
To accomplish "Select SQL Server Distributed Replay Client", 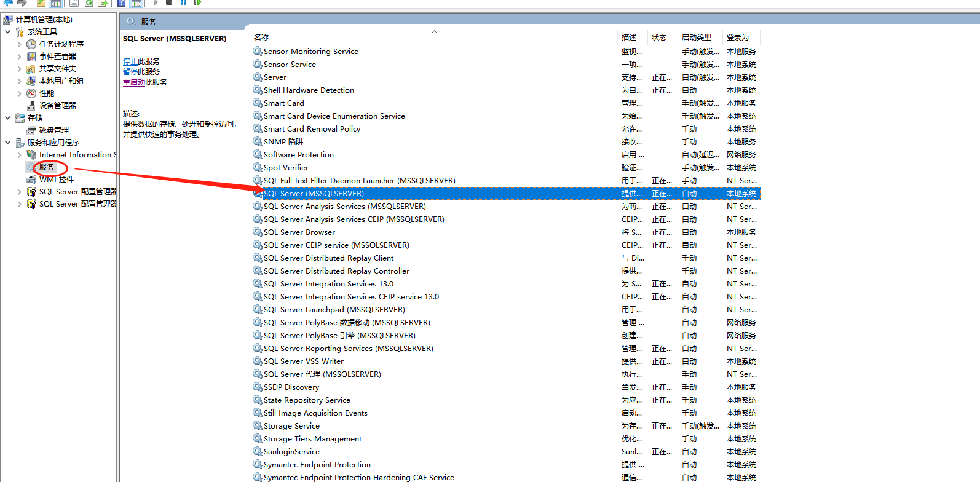I will tap(506, 258).
